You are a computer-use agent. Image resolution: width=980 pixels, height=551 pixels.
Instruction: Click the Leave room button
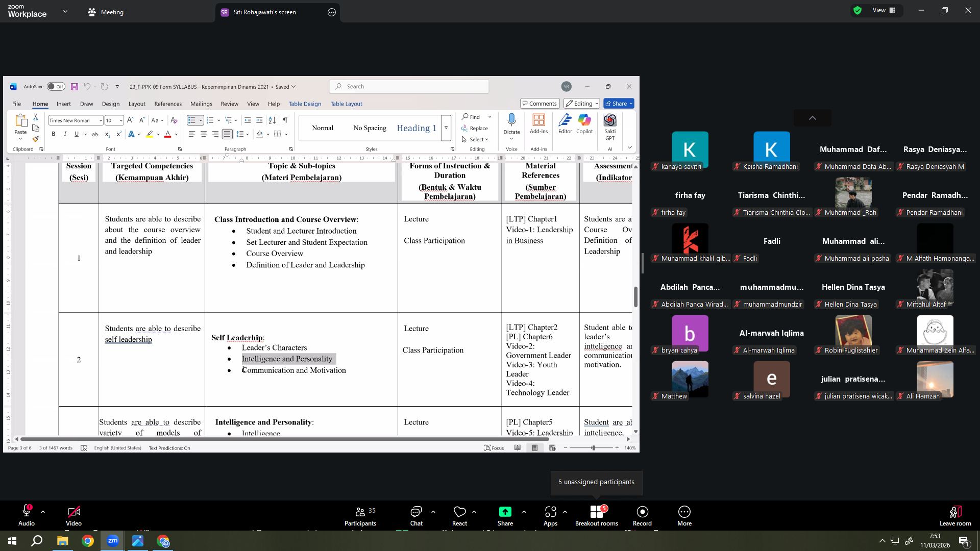[x=955, y=516]
